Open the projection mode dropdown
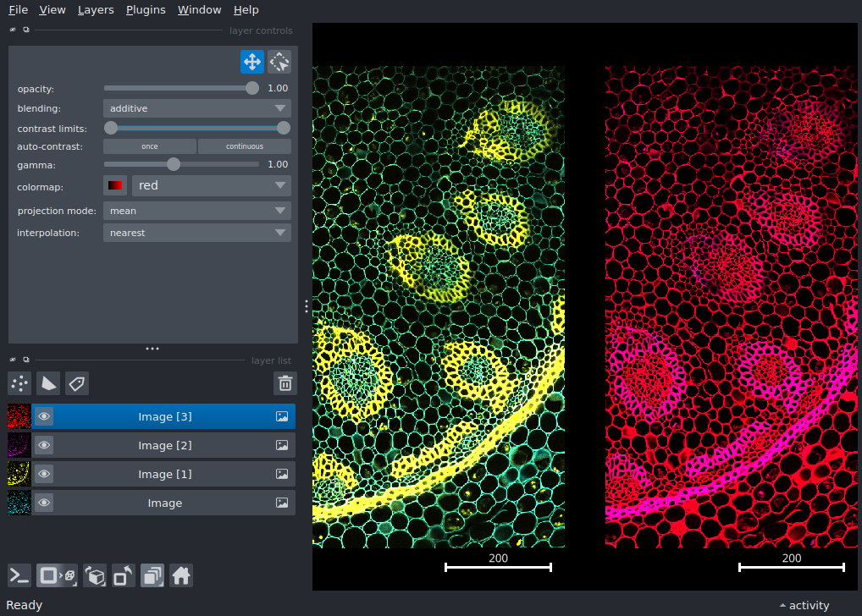 [x=196, y=211]
